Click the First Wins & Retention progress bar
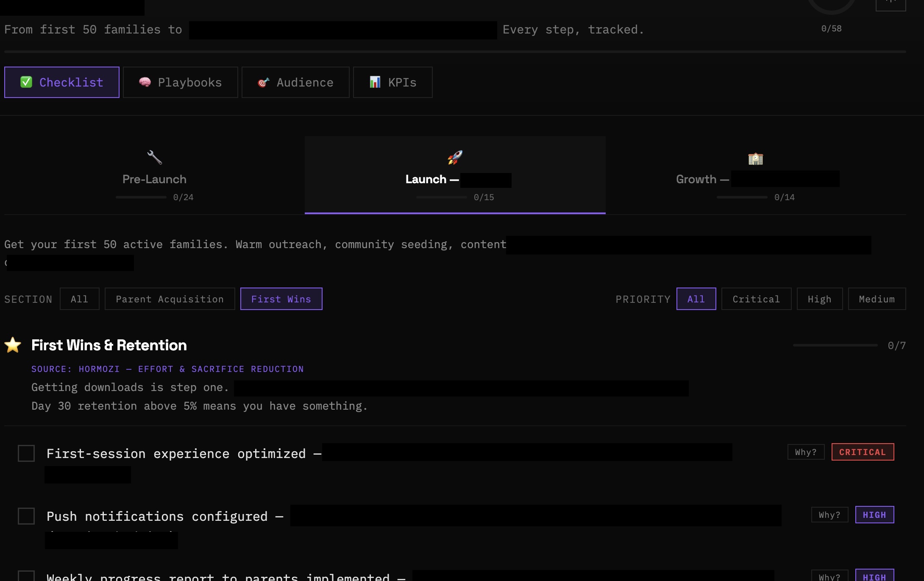 pos(835,345)
